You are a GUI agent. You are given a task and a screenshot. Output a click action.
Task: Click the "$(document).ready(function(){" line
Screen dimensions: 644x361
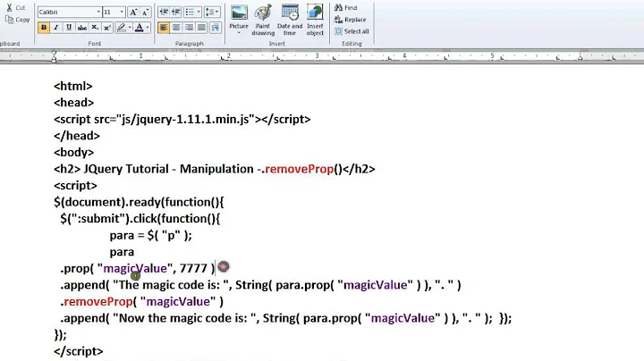pos(139,202)
